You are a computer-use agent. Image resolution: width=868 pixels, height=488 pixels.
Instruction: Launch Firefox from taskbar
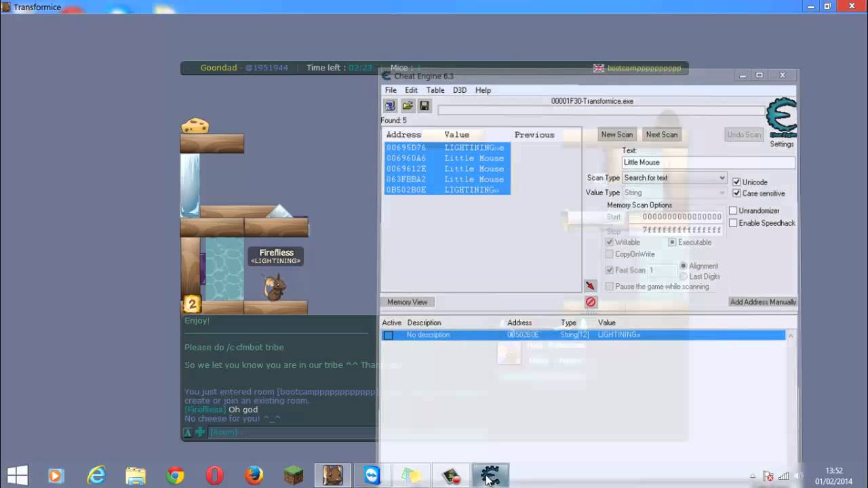click(254, 476)
